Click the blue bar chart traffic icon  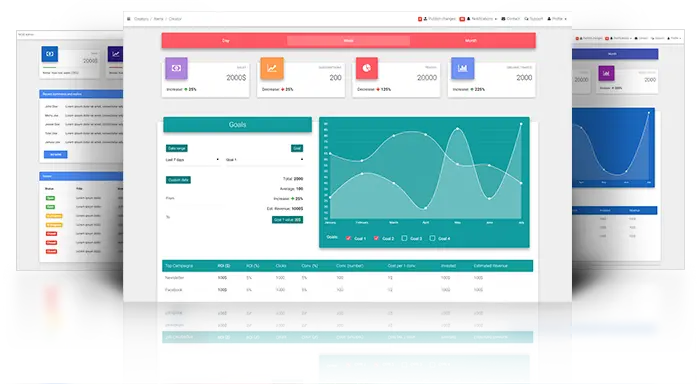point(462,68)
